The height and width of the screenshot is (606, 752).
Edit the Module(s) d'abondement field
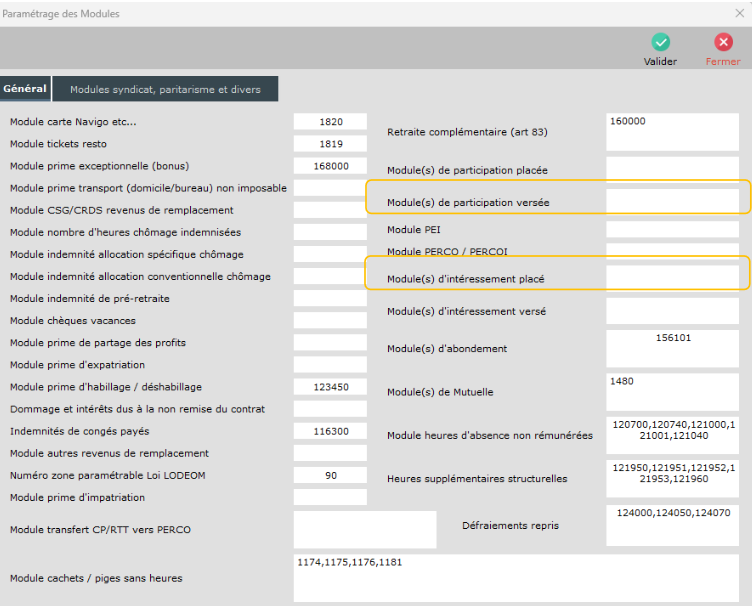pyautogui.click(x=672, y=348)
